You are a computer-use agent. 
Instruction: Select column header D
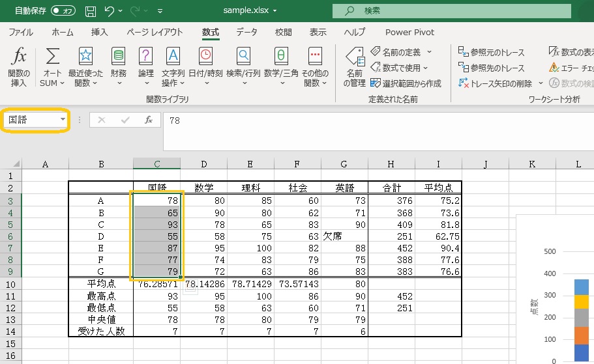[x=204, y=165]
